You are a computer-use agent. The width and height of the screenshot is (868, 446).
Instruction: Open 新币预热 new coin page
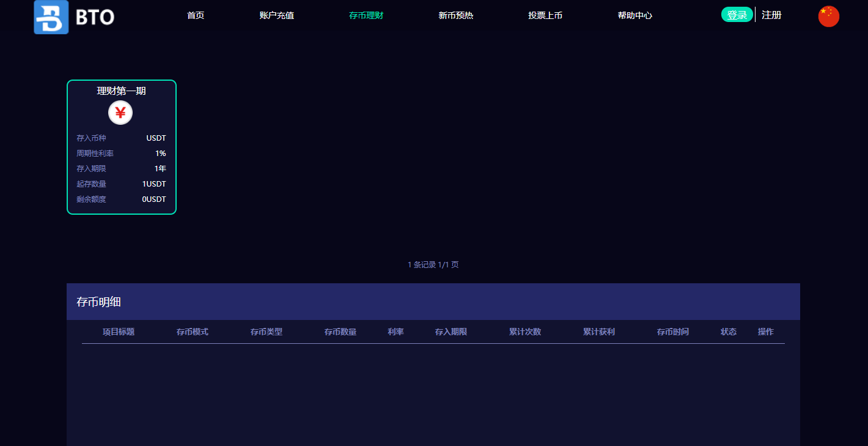point(455,15)
